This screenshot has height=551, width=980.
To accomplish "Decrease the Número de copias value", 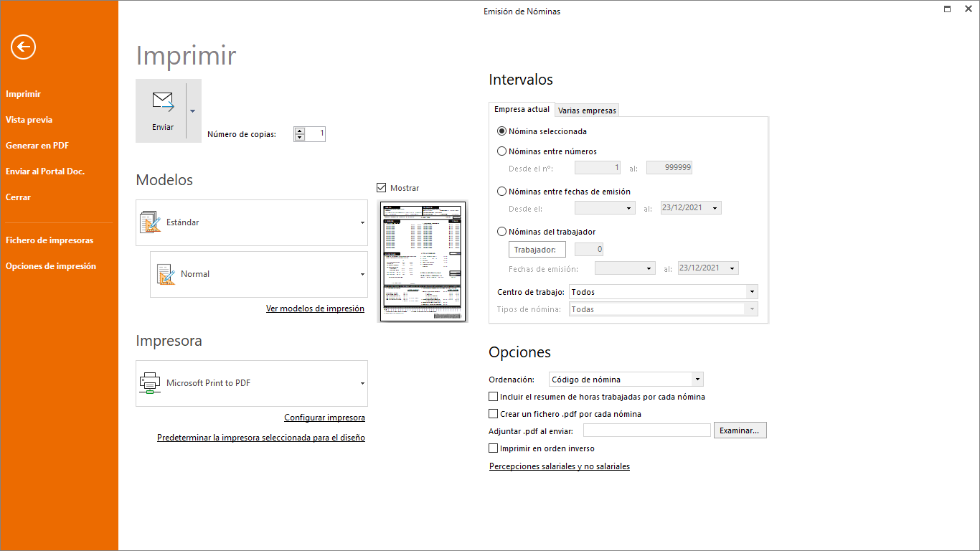I will click(x=299, y=137).
